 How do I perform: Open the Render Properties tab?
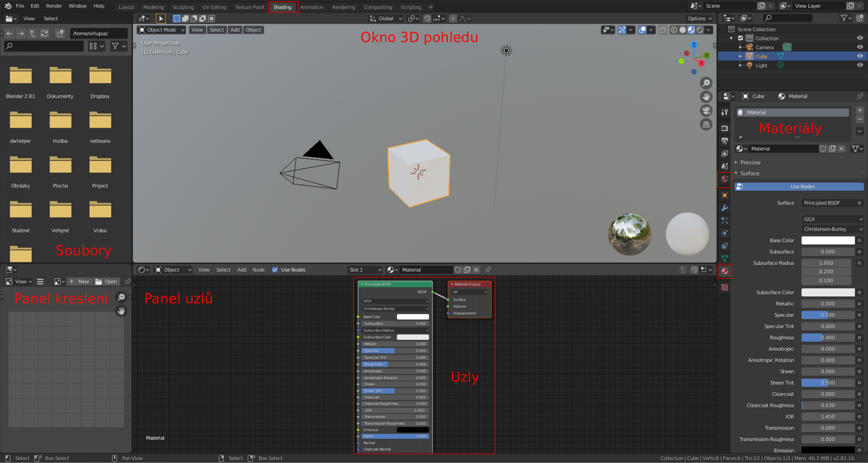(725, 128)
